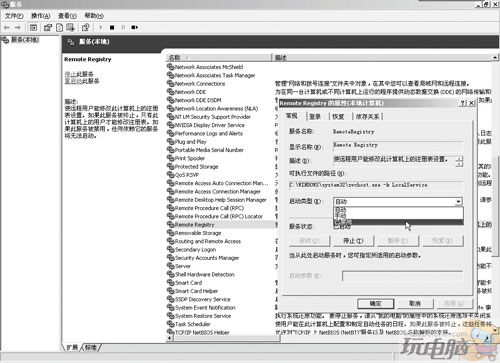Click the Restart service toolbar icon
Screen dimensions: 500x363
pos(134,28)
